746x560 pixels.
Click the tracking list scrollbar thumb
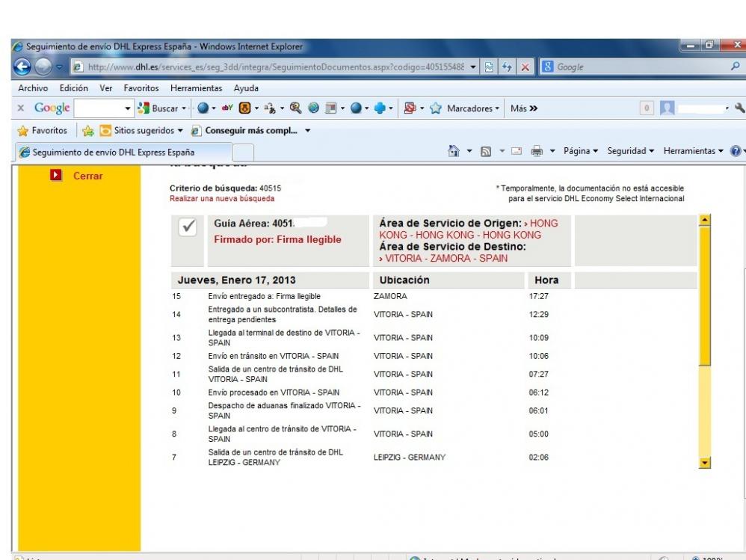[x=705, y=296]
